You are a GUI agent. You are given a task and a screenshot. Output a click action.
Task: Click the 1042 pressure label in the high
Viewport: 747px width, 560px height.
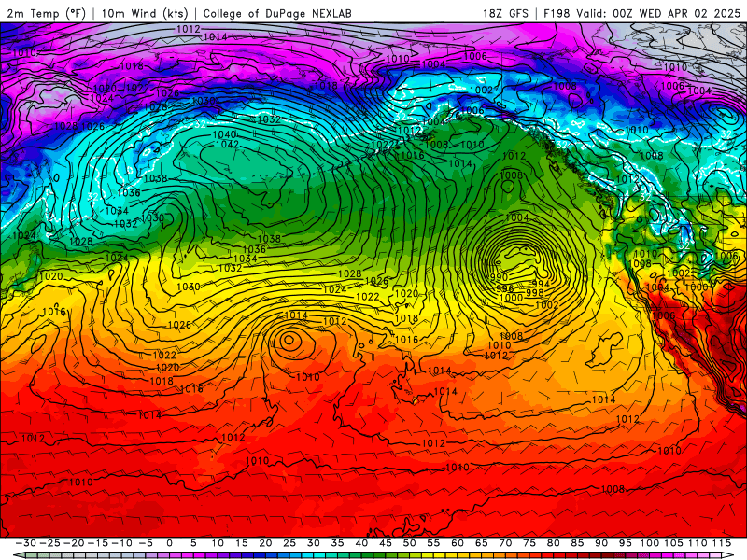pyautogui.click(x=227, y=145)
